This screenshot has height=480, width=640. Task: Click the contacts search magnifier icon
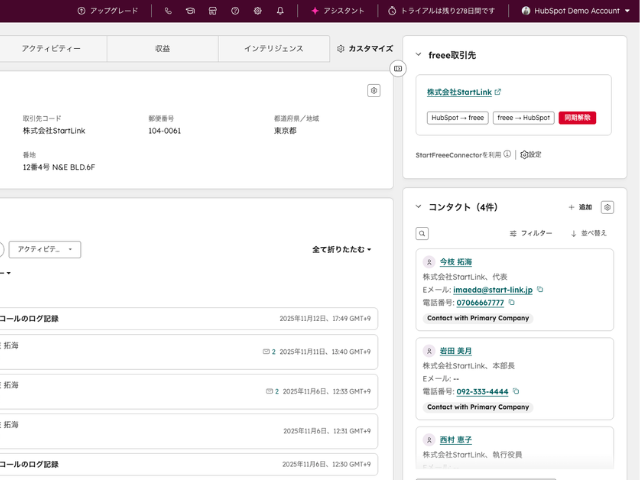pyautogui.click(x=422, y=233)
